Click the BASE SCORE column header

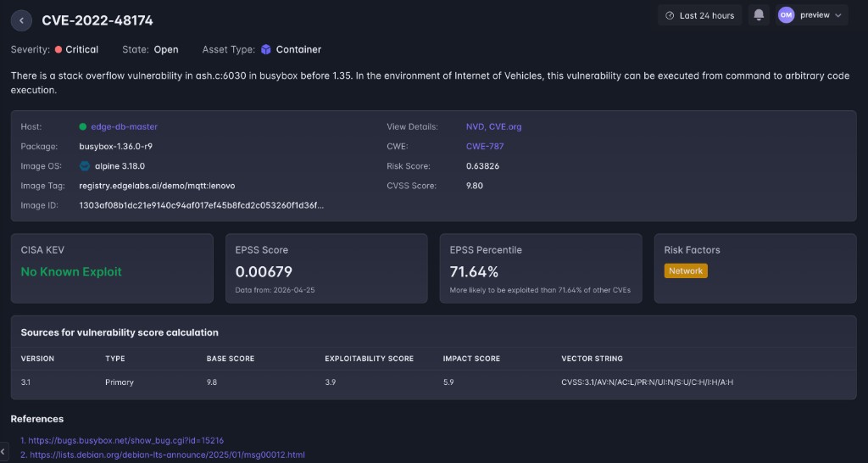coord(231,359)
